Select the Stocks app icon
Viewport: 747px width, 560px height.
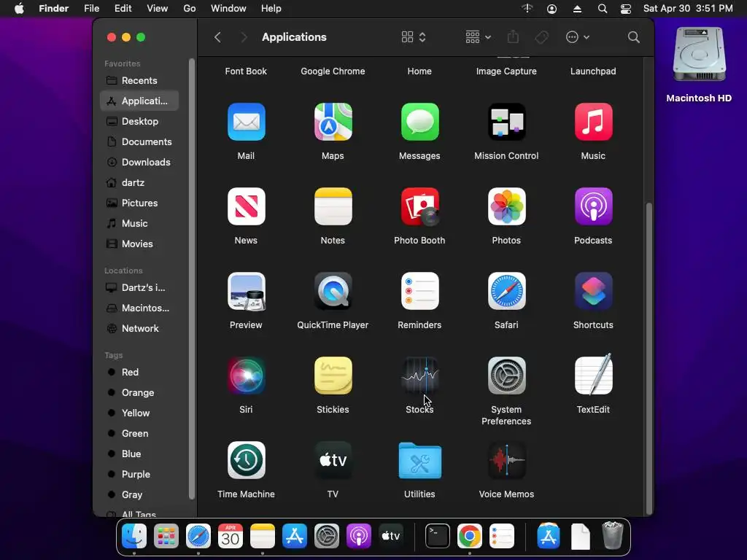tap(419, 376)
